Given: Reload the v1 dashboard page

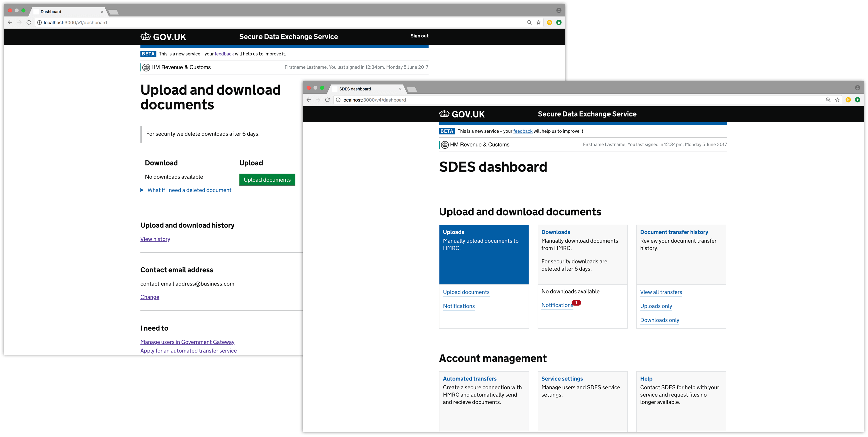Looking at the screenshot, I should [29, 23].
